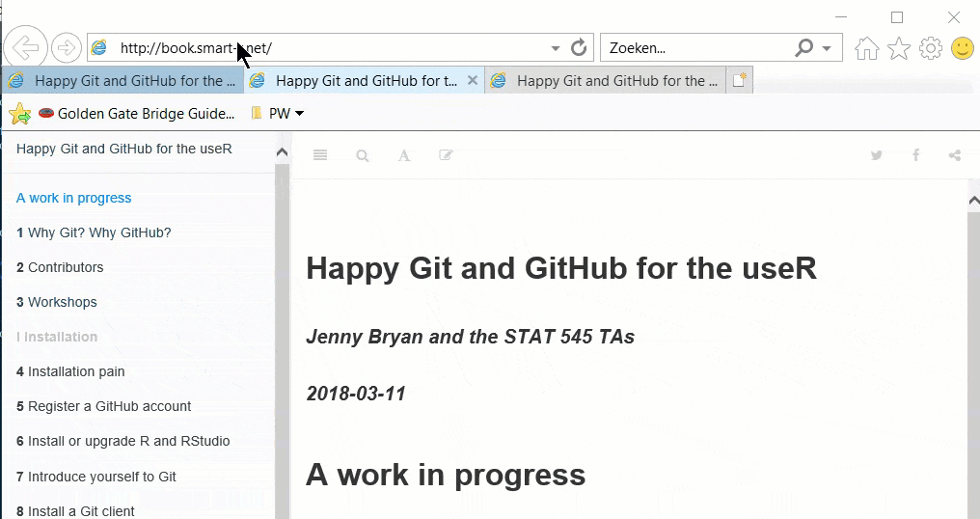Refresh the page with reload icon

click(579, 47)
